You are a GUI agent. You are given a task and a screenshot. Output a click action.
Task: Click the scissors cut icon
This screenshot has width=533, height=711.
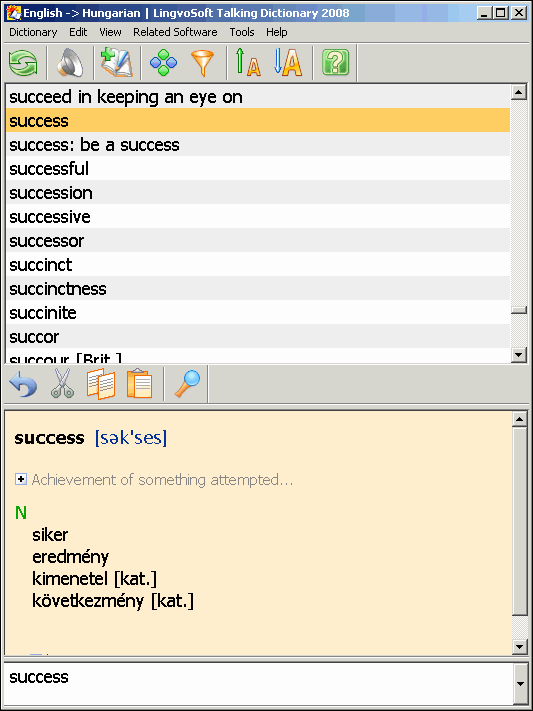(62, 384)
